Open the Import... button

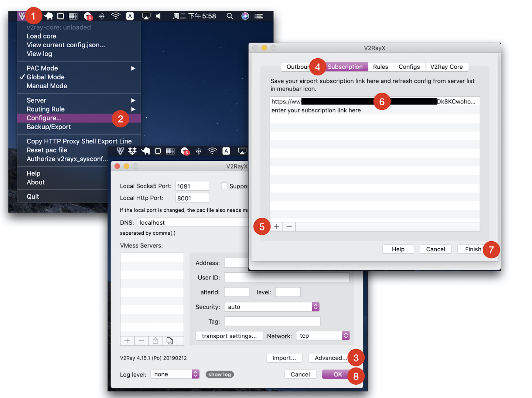click(284, 358)
